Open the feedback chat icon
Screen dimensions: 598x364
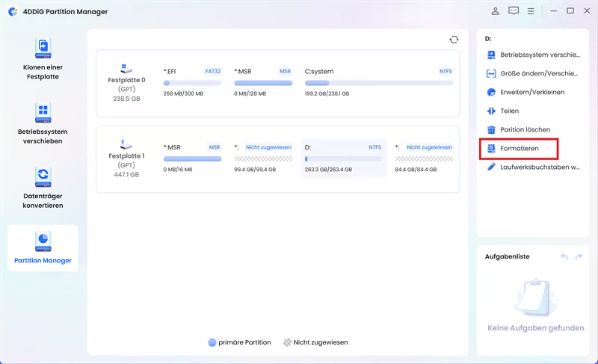(x=514, y=11)
